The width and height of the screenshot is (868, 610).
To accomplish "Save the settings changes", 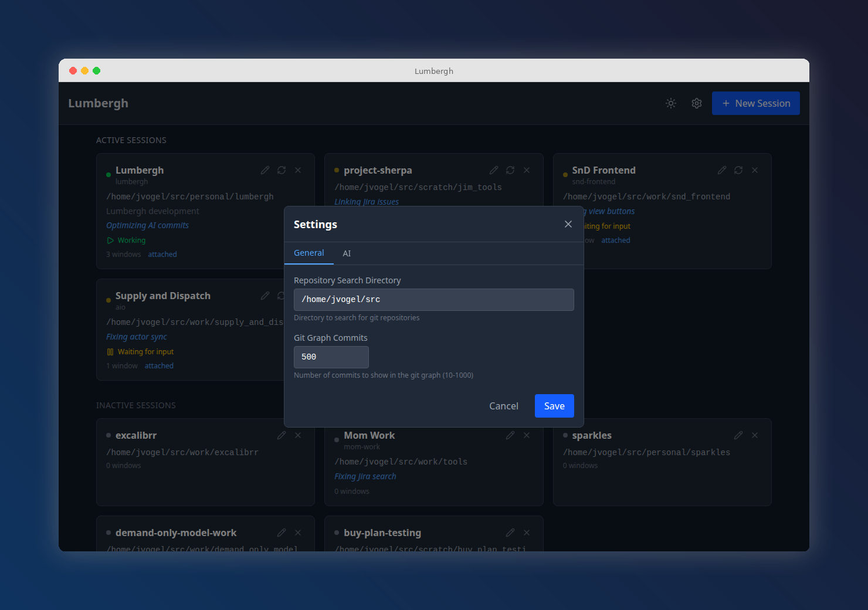I will (554, 406).
